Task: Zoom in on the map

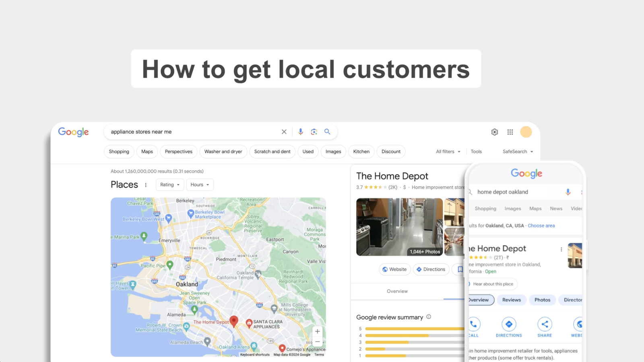Action: [318, 331]
